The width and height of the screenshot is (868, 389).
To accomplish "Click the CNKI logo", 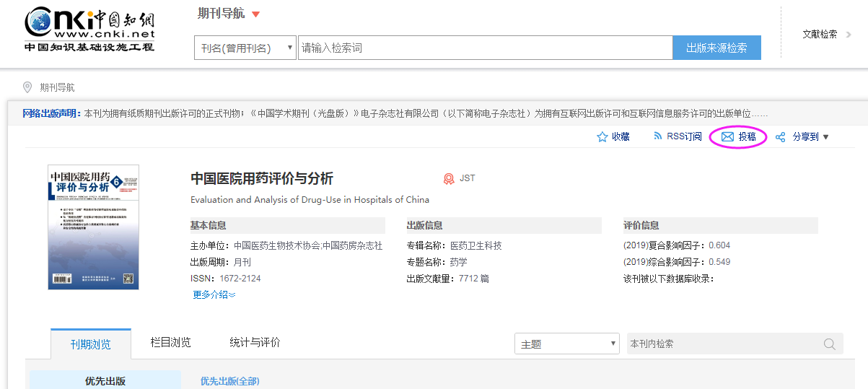I will [89, 30].
